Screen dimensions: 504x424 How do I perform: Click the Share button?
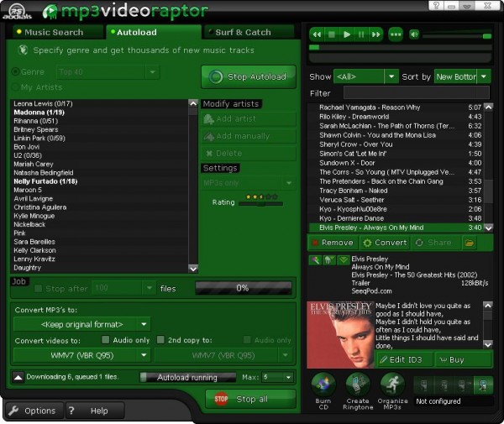pyautogui.click(x=435, y=243)
